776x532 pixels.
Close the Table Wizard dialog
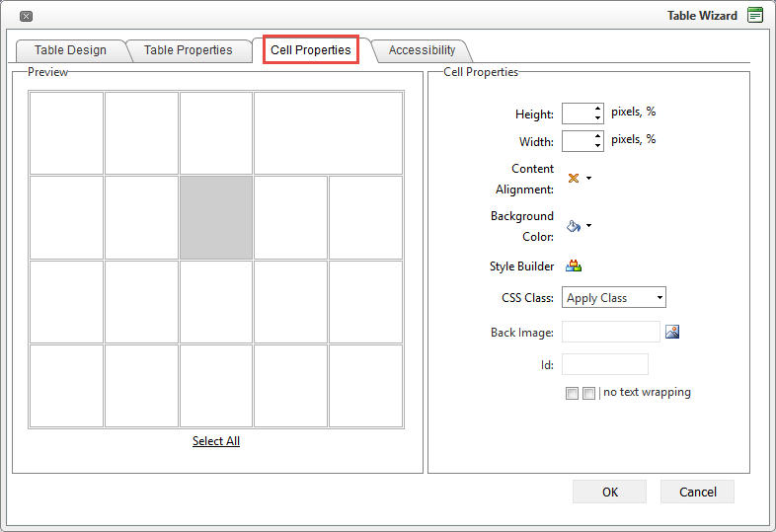(x=26, y=16)
